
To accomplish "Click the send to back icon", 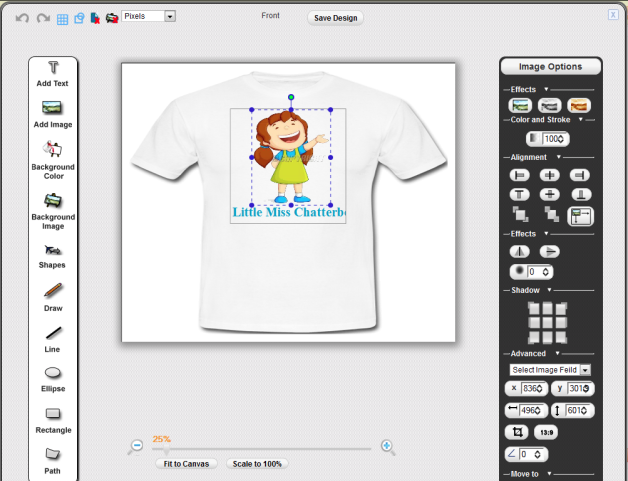I will [551, 214].
